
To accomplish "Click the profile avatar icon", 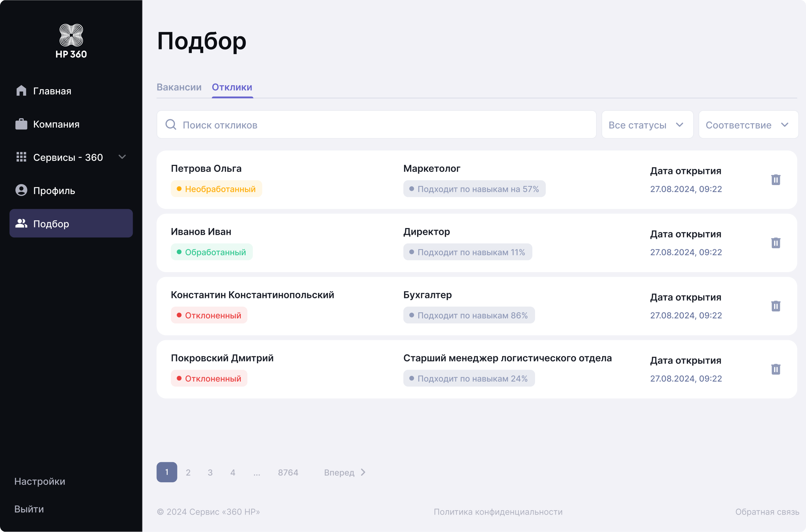I will [x=21, y=190].
